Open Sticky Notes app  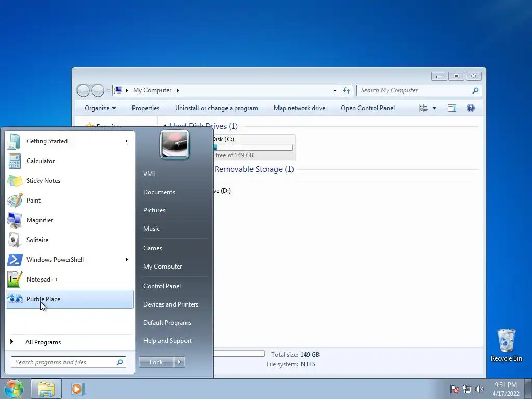(70, 180)
